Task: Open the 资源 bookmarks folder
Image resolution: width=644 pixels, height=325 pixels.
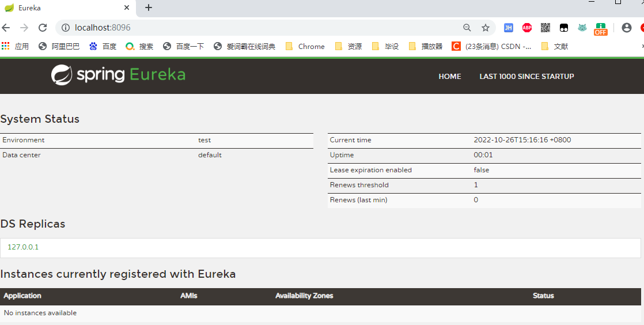Action: pos(348,47)
